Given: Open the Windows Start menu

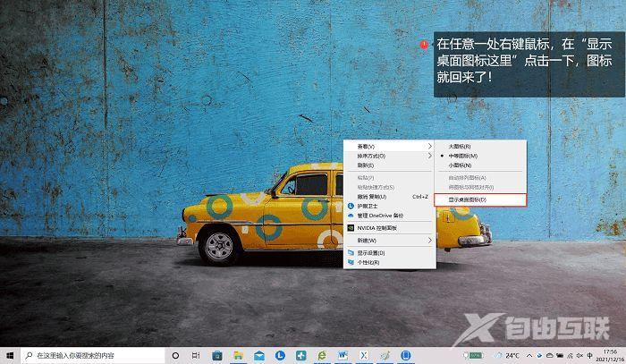Looking at the screenshot, I should point(10,355).
